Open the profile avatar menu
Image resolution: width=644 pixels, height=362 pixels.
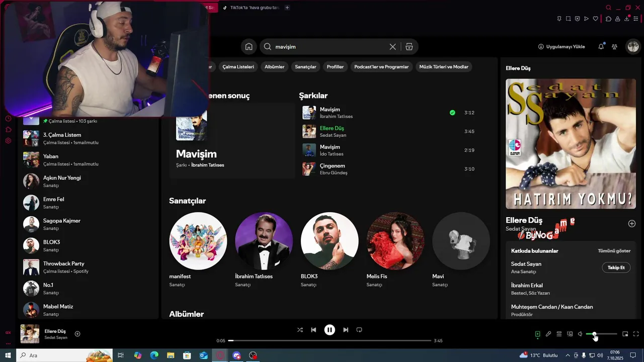click(x=633, y=47)
